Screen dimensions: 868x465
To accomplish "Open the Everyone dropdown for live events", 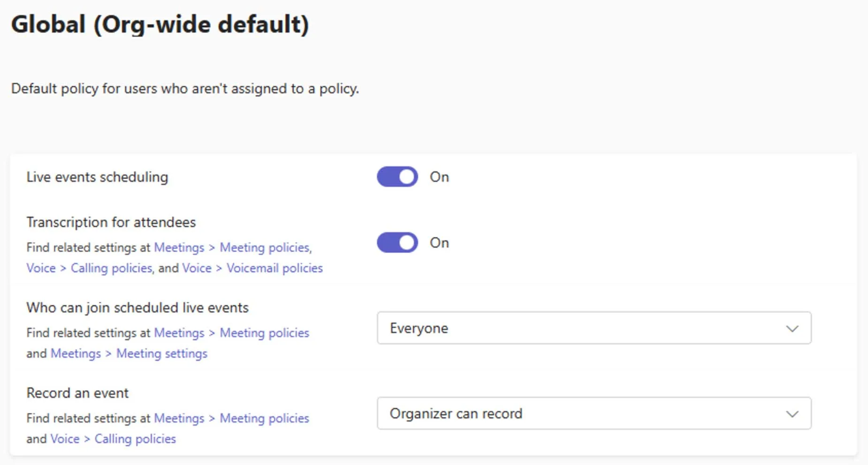I will pyautogui.click(x=594, y=328).
